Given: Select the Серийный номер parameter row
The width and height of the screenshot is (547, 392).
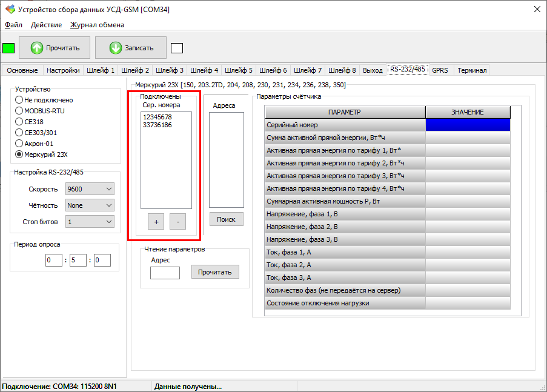Looking at the screenshot, I should [345, 125].
